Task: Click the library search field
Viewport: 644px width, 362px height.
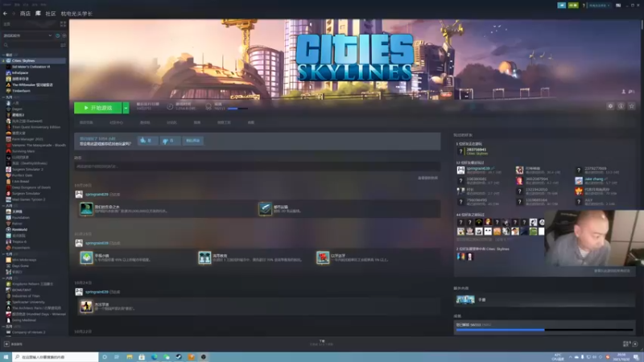Action: [x=31, y=45]
